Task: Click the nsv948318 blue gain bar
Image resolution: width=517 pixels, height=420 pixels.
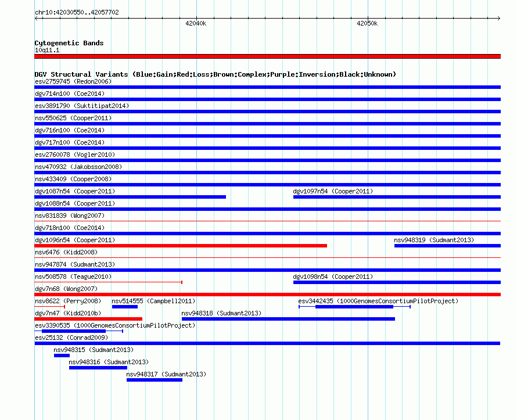Action: pyautogui.click(x=288, y=319)
